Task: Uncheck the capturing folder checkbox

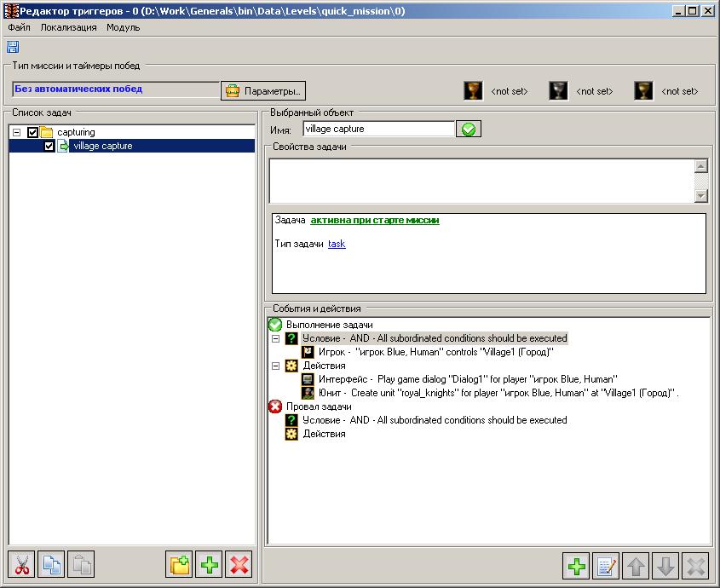Action: [x=33, y=133]
